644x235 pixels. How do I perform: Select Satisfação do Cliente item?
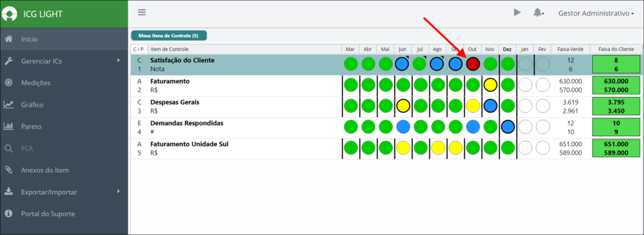click(x=182, y=60)
